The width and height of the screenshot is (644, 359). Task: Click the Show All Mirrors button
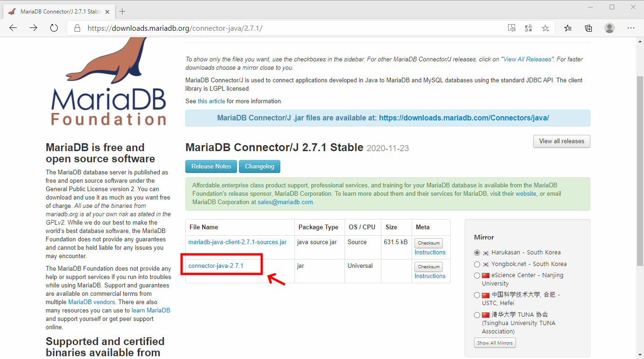coord(495,343)
